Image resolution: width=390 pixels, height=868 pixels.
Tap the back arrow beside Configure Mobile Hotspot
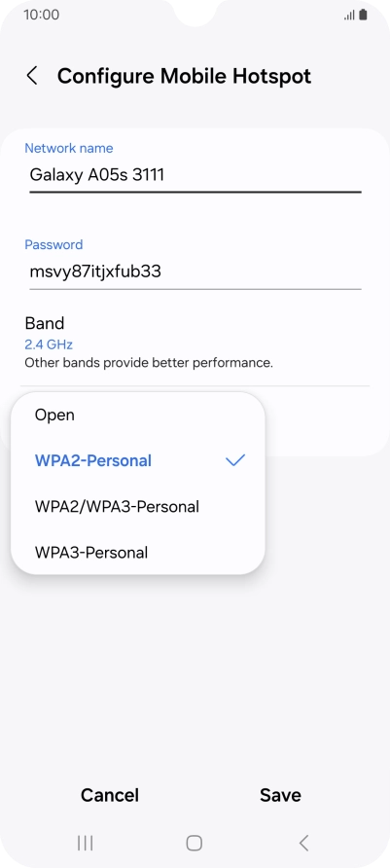[x=32, y=76]
